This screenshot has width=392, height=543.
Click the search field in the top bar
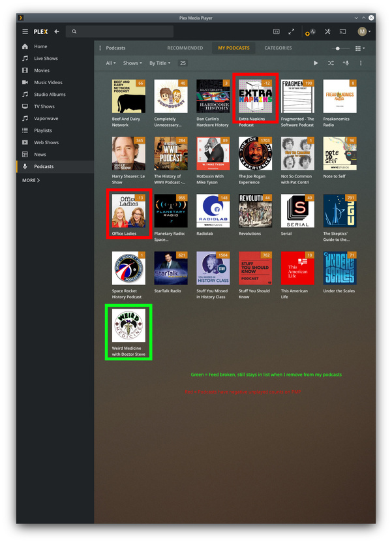(x=119, y=31)
